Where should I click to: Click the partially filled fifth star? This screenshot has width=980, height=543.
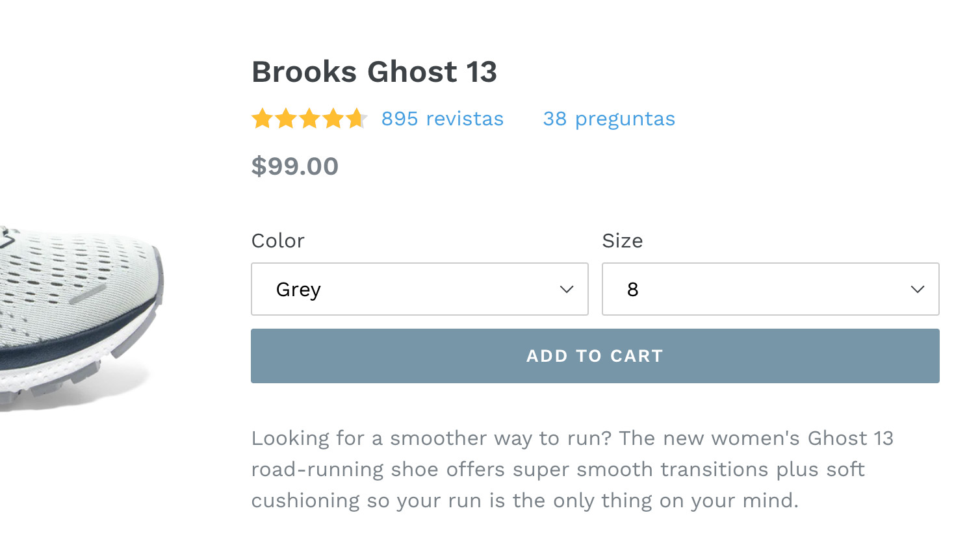click(356, 119)
